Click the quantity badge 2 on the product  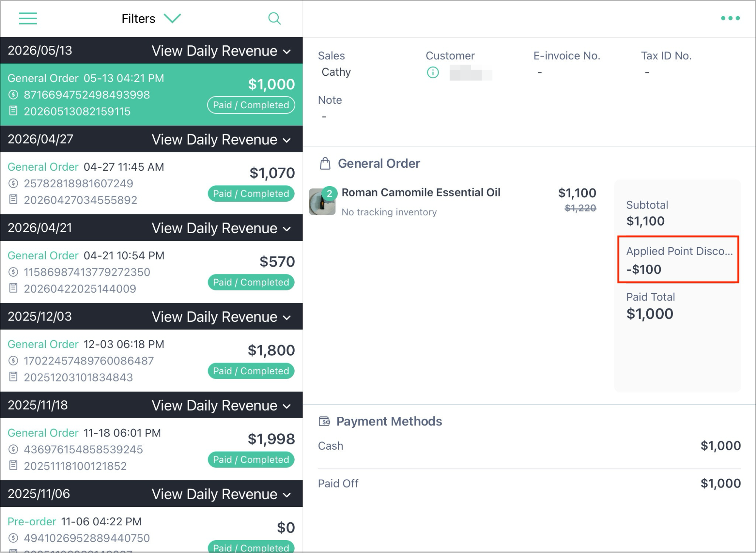pos(329,193)
